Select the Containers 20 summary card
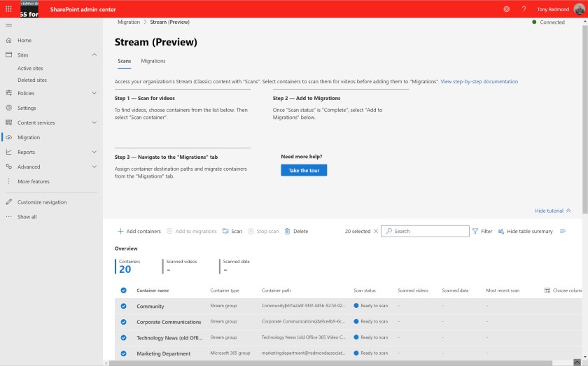This screenshot has height=366, width=588. (x=129, y=266)
